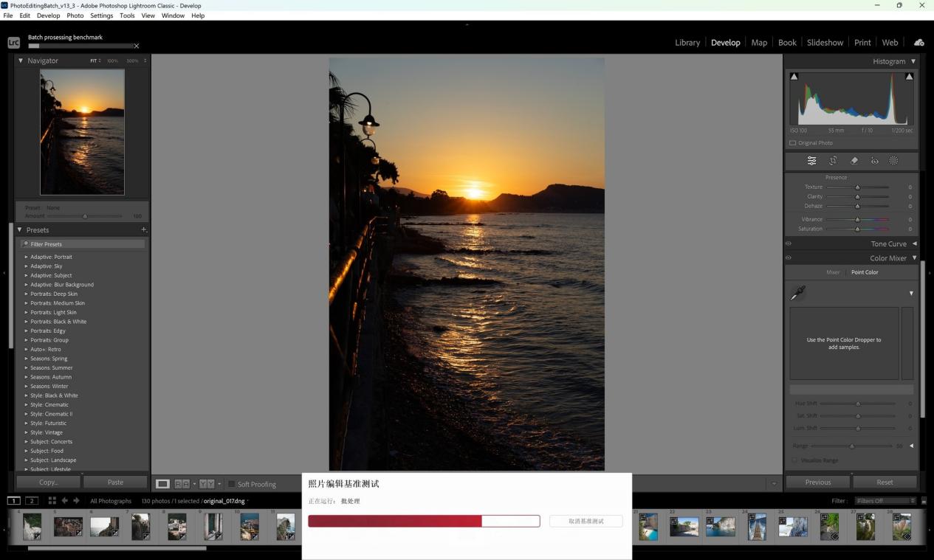Open the Filters Off dropdown
Screen dimensions: 934x560
pyautogui.click(x=885, y=501)
